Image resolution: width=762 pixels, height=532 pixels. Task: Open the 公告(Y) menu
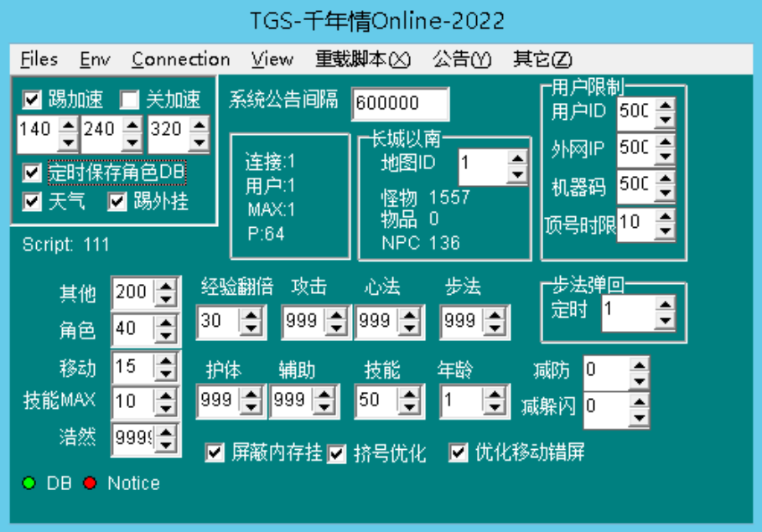[462, 59]
